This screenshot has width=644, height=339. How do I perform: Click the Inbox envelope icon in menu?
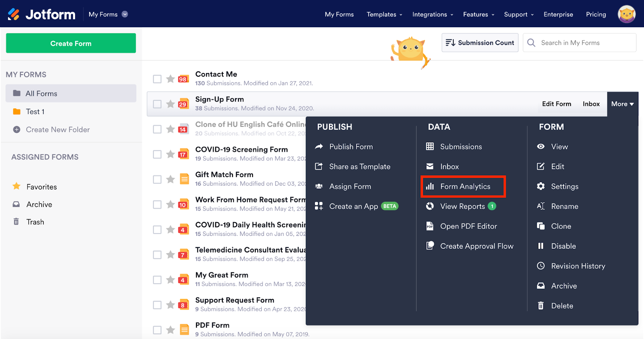[430, 166]
